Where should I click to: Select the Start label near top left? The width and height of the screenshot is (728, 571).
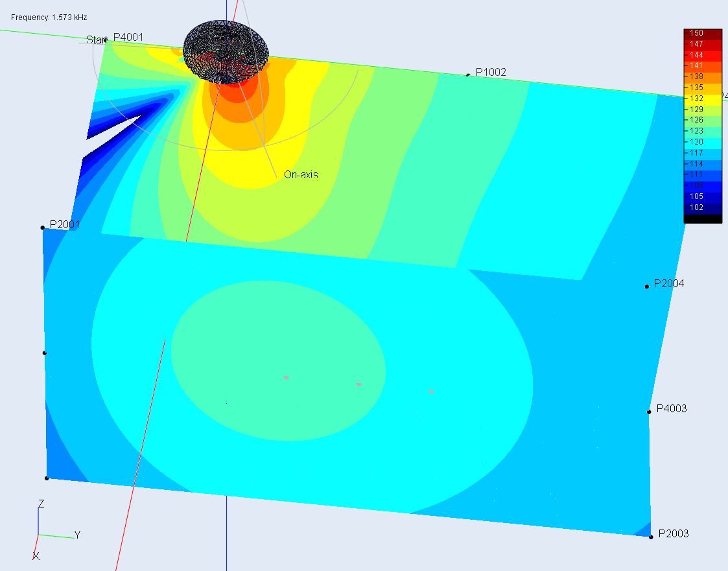[96, 40]
